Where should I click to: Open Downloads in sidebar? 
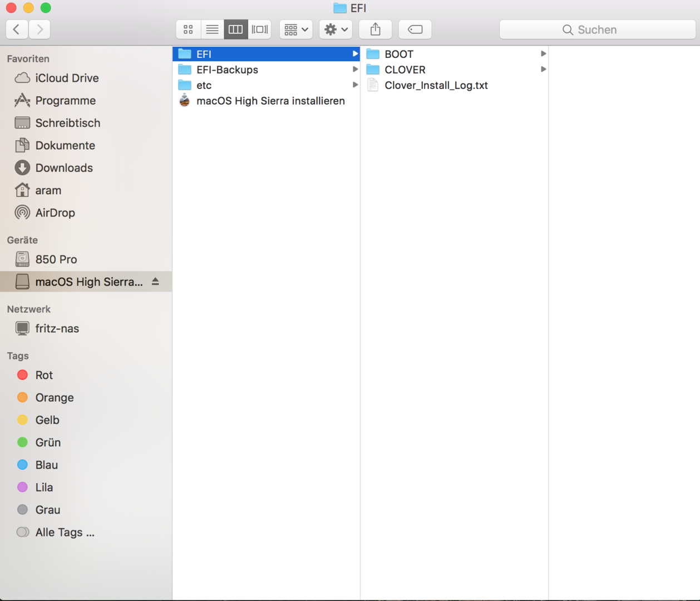86,168
